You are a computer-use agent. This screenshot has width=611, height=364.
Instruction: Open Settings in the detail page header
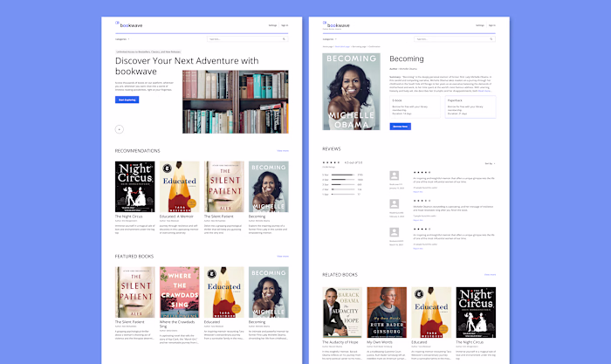pos(480,25)
